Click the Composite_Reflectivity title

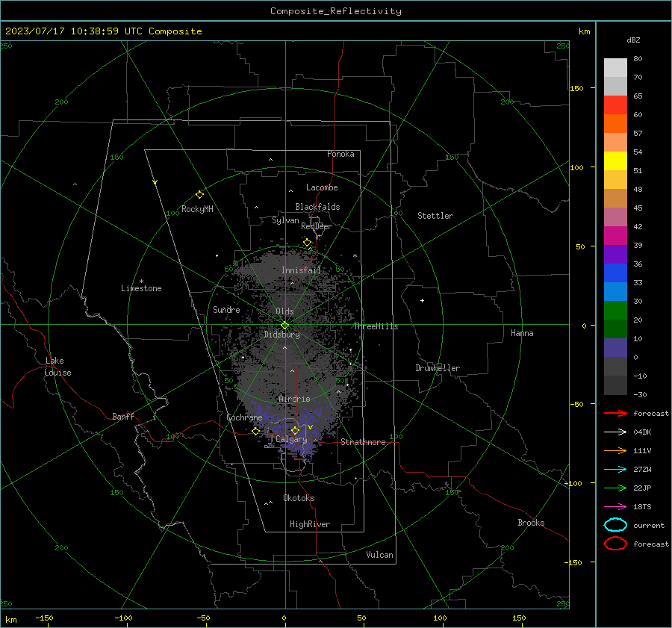[336, 11]
